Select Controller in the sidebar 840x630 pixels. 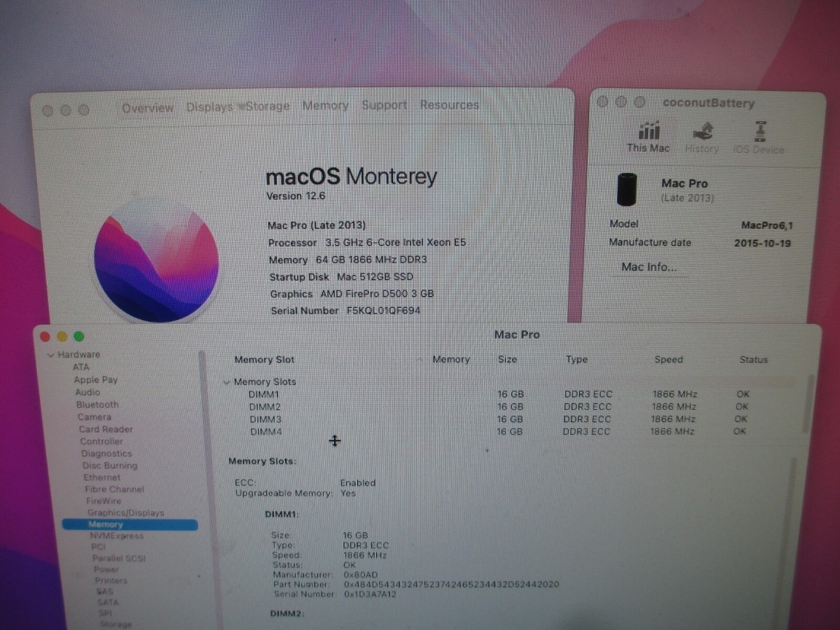tap(101, 442)
